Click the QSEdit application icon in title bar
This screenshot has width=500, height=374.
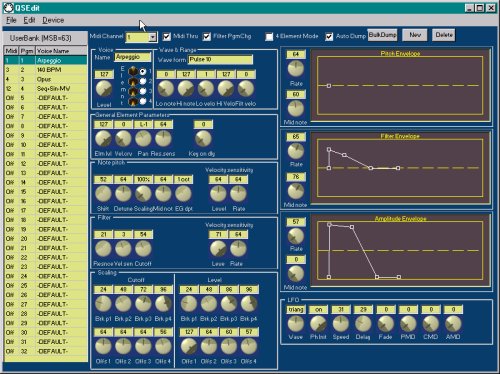coord(8,8)
